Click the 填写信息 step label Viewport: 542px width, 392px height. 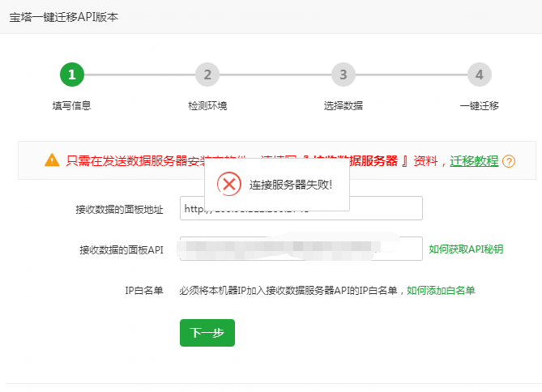[x=71, y=106]
